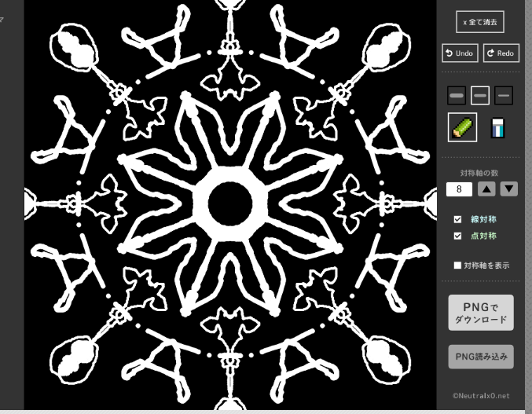Viewport: 532px width, 414px height.
Task: Select the medium line width button
Action: (480, 96)
